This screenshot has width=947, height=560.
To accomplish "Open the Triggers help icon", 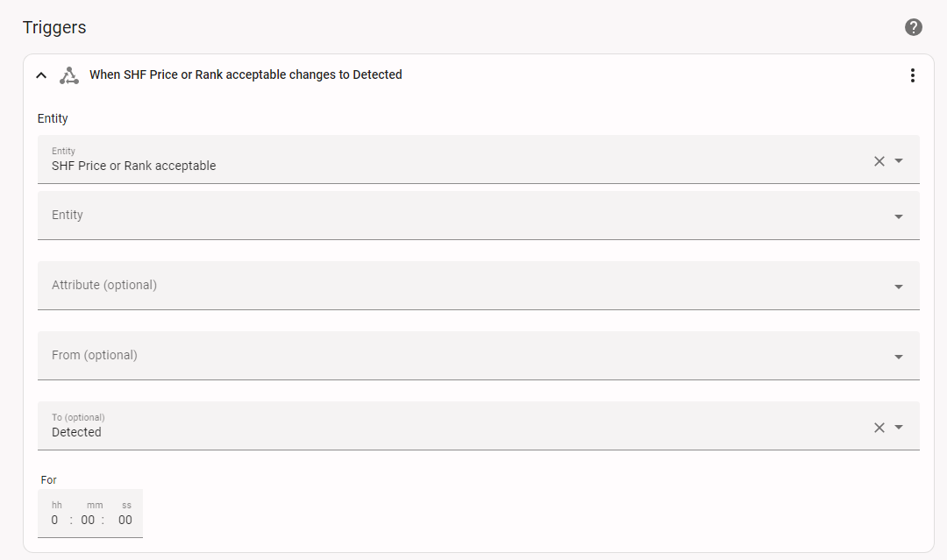I will point(914,27).
